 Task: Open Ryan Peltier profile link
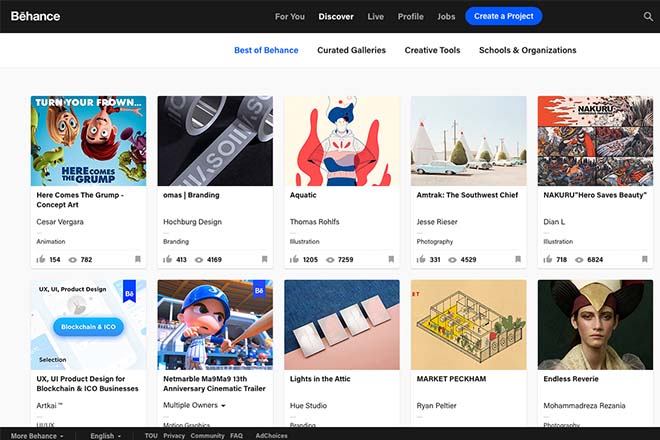436,405
